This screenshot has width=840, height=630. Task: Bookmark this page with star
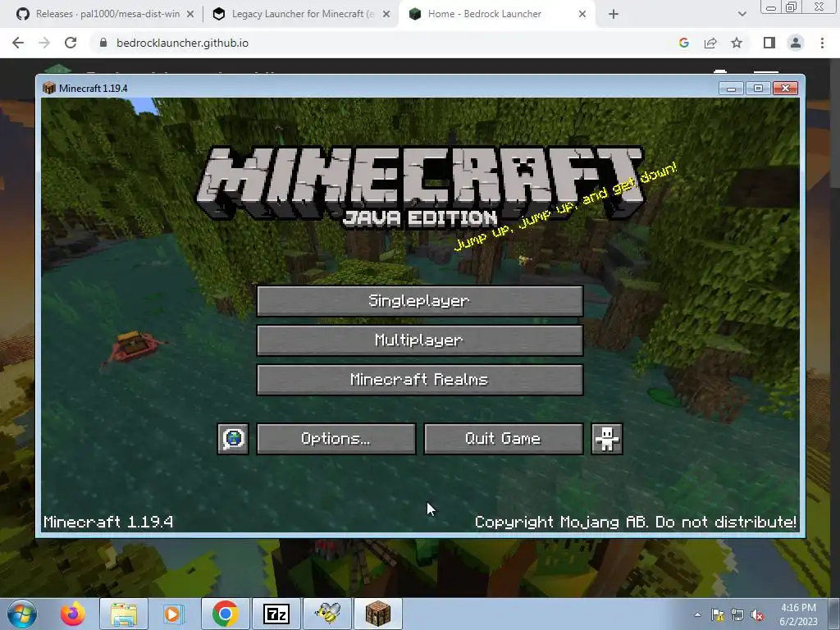point(737,43)
